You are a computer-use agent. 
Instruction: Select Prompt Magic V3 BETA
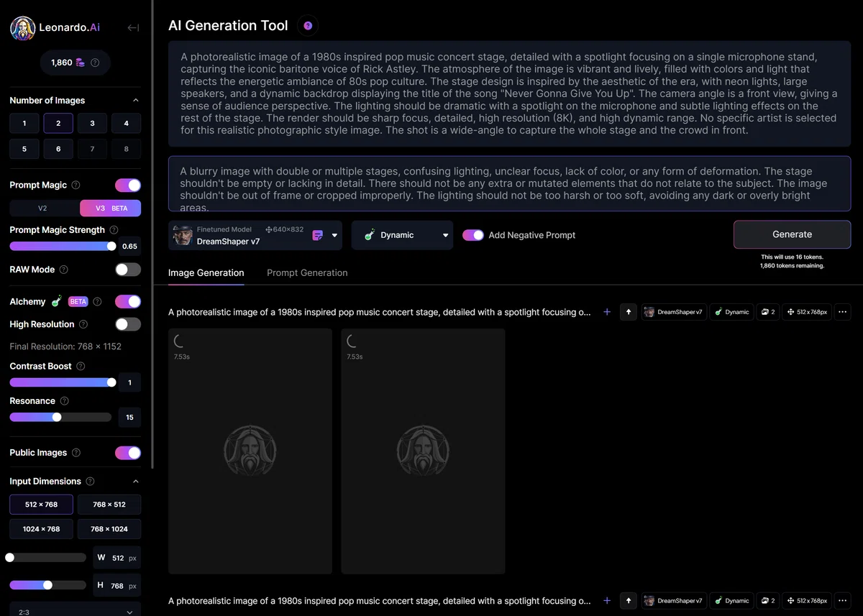tap(110, 208)
